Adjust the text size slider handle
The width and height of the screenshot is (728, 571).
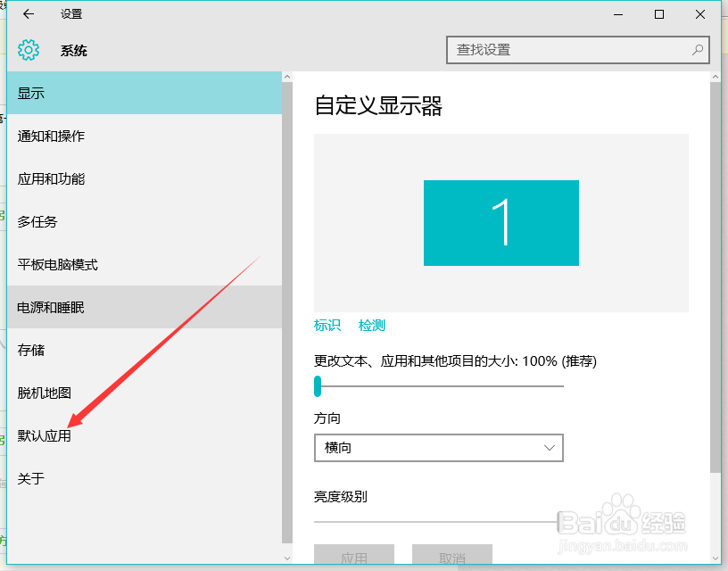(x=317, y=386)
